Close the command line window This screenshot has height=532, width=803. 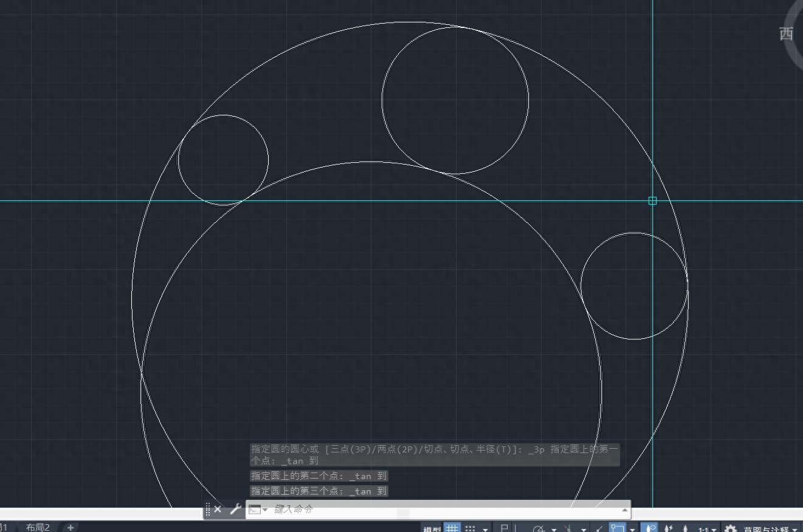pyautogui.click(x=218, y=510)
